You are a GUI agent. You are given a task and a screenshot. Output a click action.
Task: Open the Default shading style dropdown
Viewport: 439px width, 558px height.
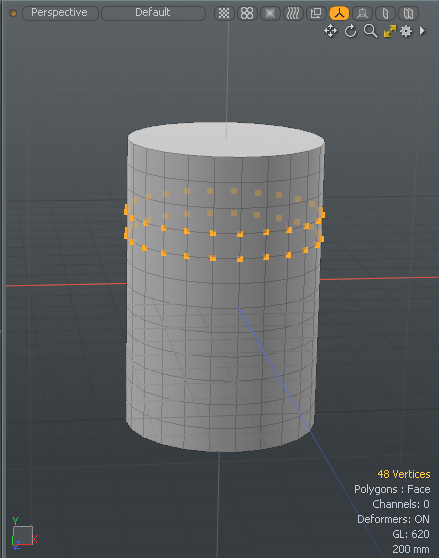[x=153, y=13]
